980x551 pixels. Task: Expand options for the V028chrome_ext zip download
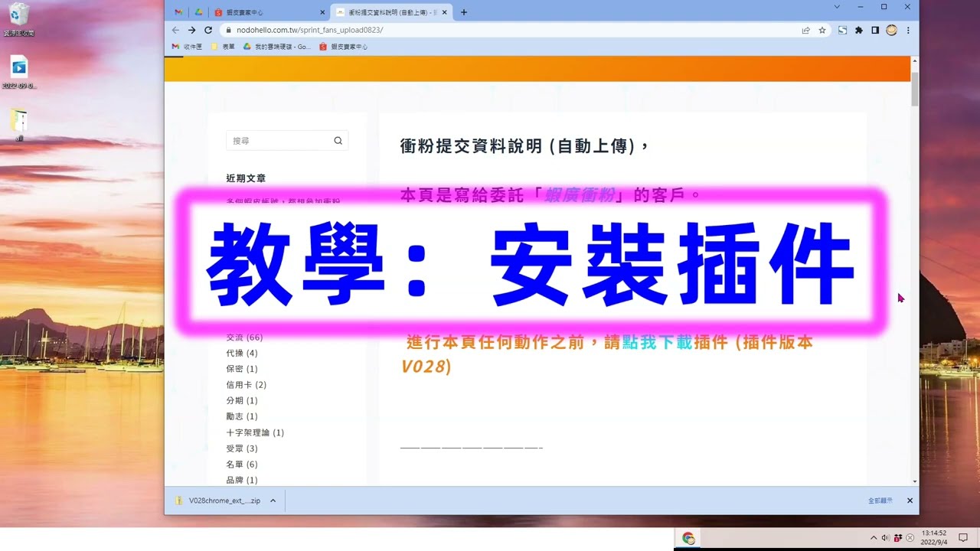click(272, 500)
